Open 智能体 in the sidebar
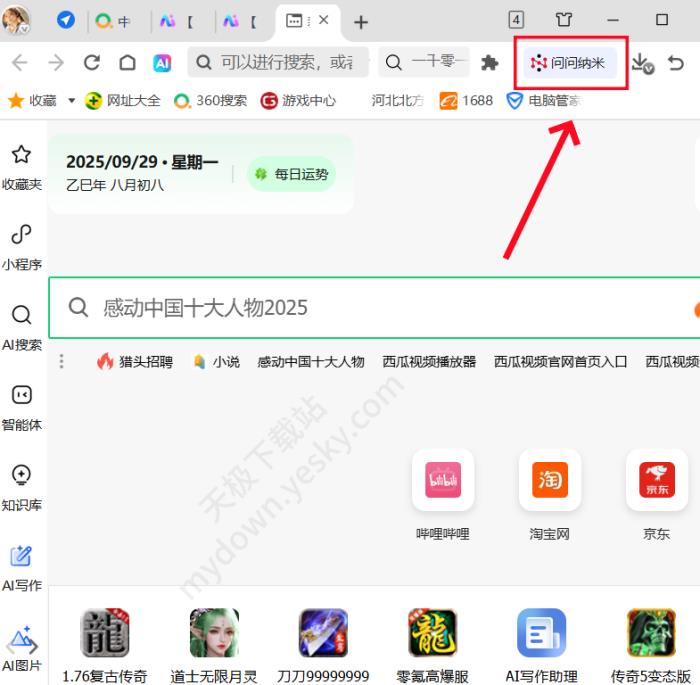 point(21,407)
